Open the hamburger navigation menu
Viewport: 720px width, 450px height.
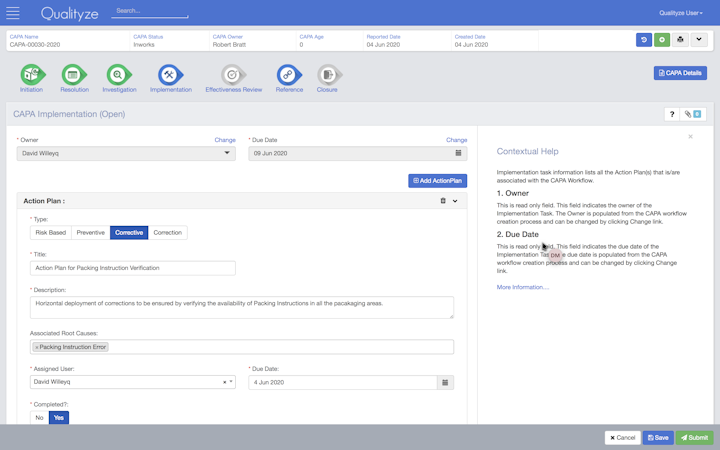(x=13, y=13)
